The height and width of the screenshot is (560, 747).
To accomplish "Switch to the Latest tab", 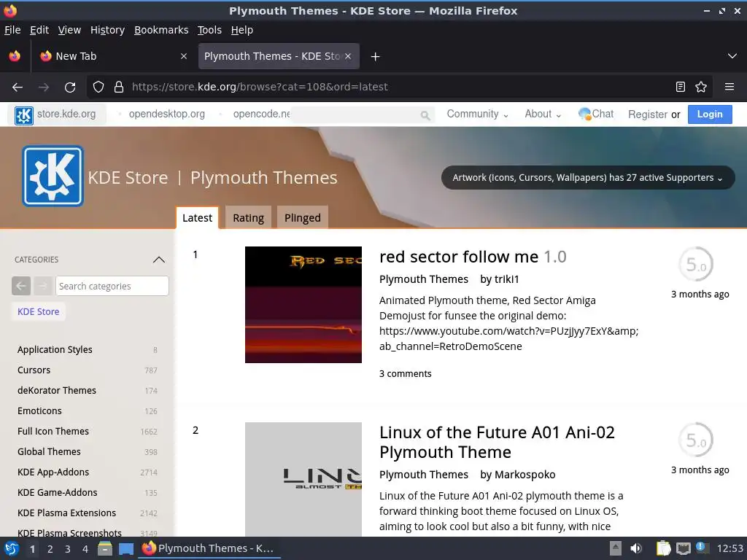I will pyautogui.click(x=197, y=217).
